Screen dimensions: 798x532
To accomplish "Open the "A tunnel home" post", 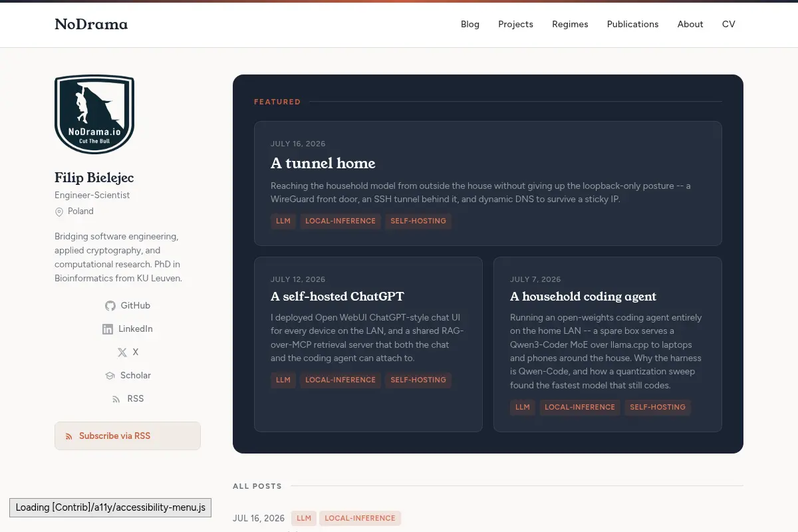I will click(323, 163).
